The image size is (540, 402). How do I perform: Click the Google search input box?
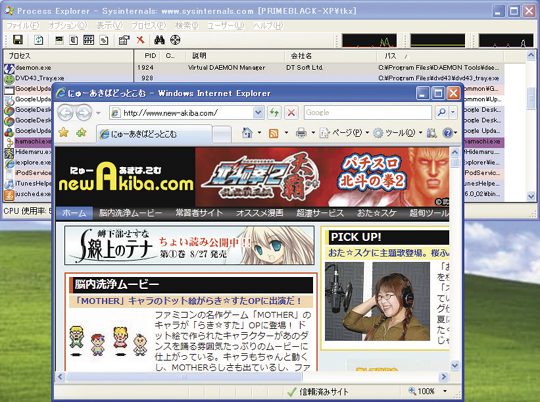point(368,112)
